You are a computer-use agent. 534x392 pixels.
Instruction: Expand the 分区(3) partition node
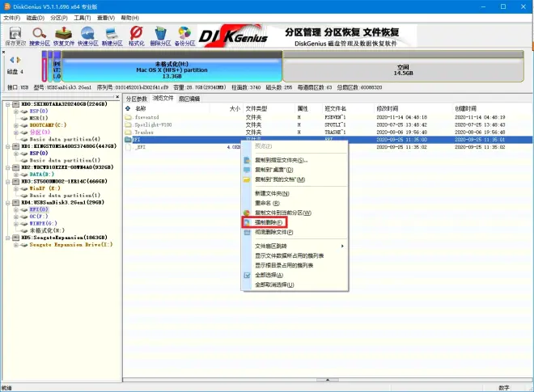[x=15, y=133]
